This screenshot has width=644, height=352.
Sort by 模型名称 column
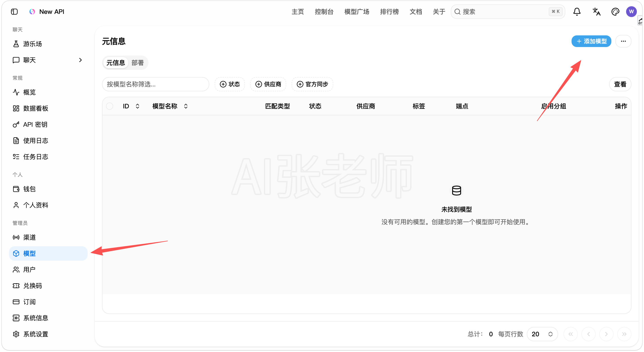170,106
